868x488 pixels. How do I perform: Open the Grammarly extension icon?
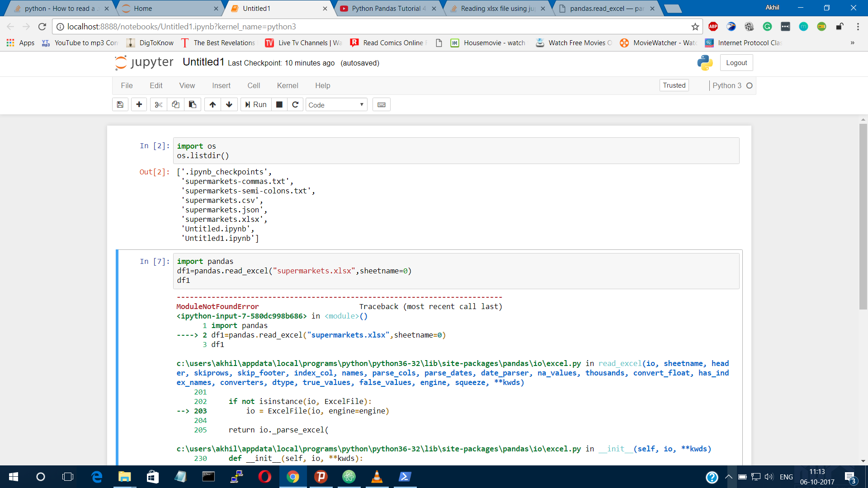click(767, 27)
